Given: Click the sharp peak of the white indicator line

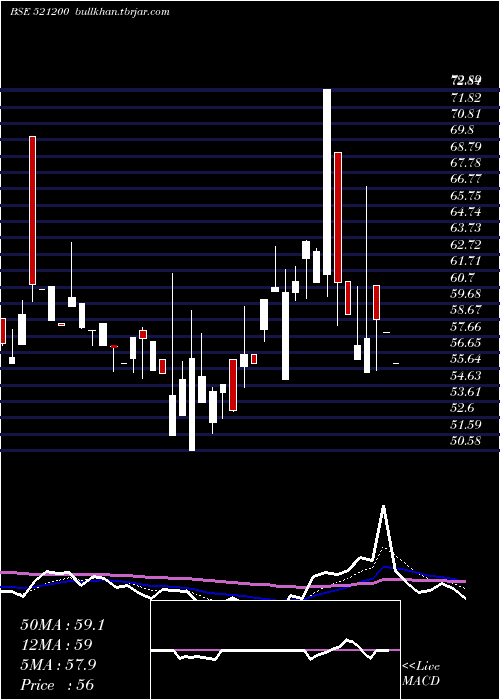Looking at the screenshot, I should pos(383,507).
